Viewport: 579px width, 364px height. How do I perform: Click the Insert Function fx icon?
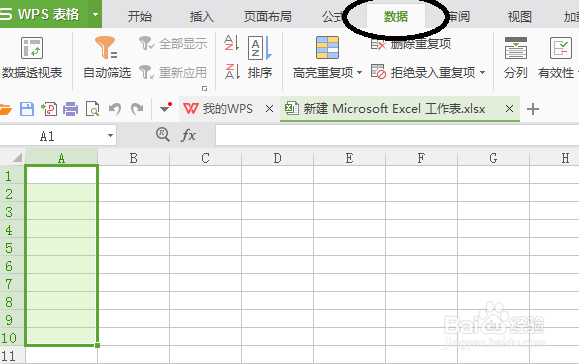(x=188, y=135)
